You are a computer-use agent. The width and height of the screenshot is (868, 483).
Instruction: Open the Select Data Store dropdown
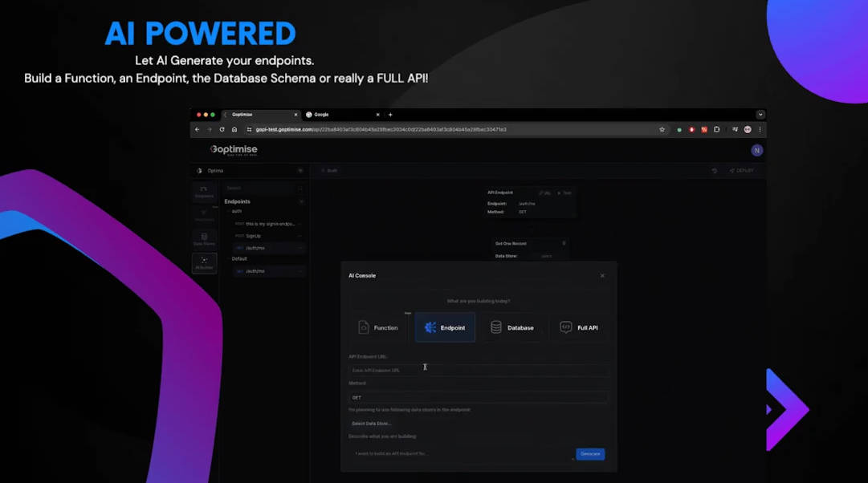coord(372,424)
